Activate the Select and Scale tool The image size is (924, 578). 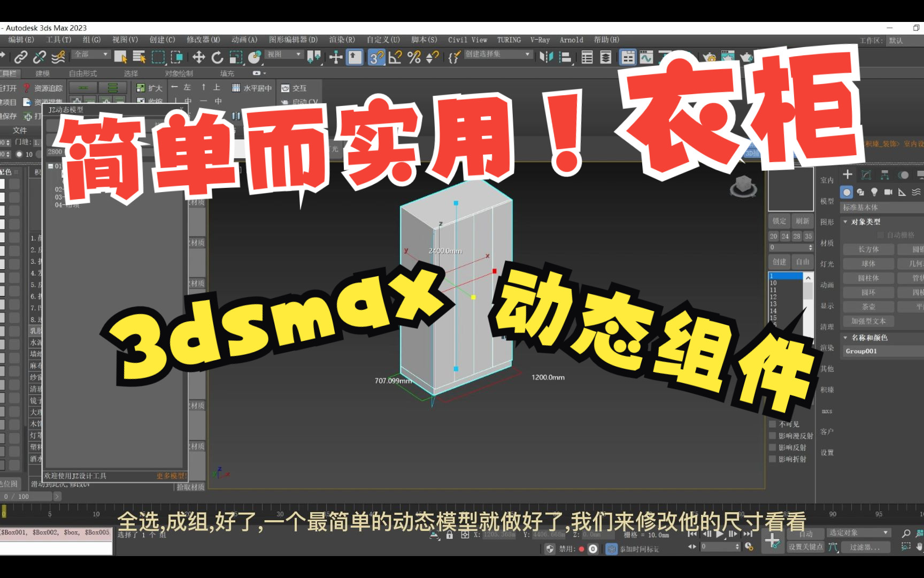coord(236,55)
